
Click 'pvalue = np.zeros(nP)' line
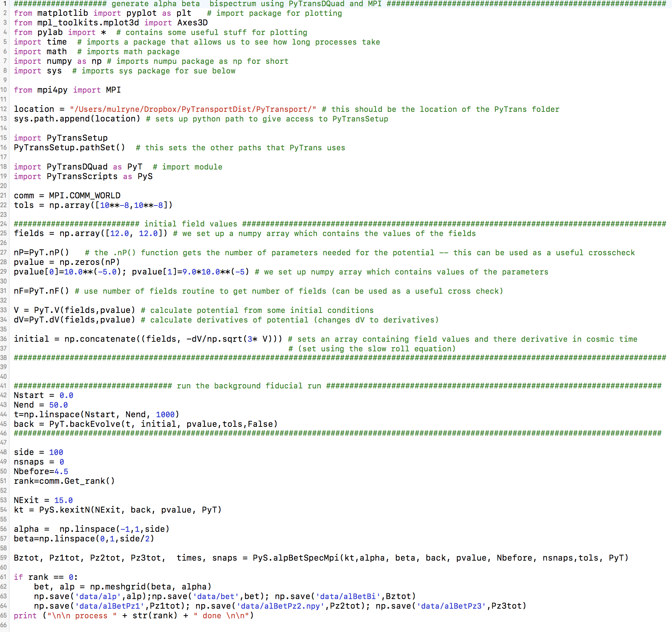pos(67,262)
